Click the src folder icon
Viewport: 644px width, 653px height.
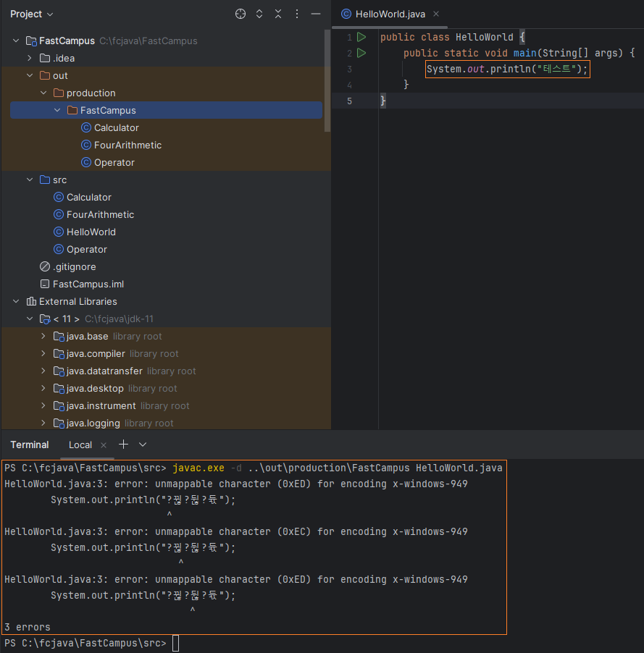pyautogui.click(x=45, y=180)
